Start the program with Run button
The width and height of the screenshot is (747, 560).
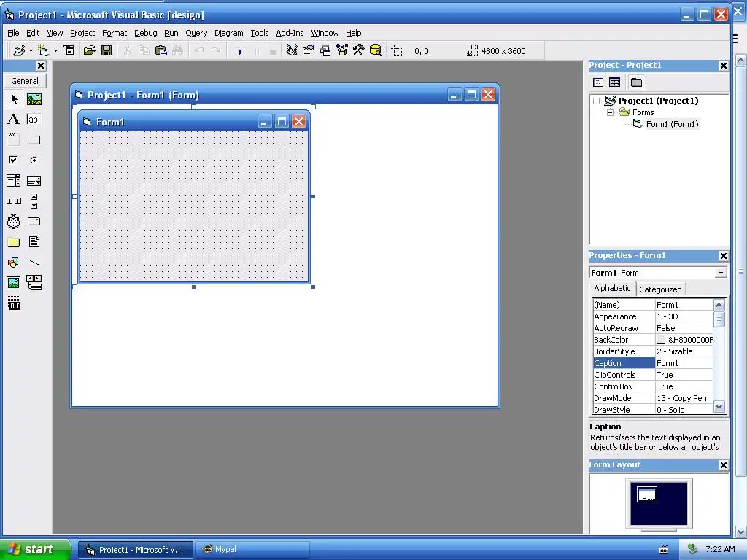(x=240, y=51)
